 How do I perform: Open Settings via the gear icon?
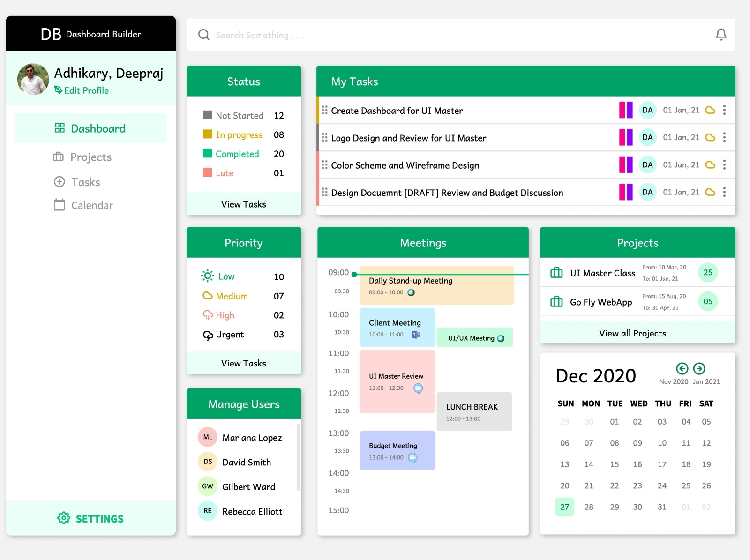click(x=64, y=518)
